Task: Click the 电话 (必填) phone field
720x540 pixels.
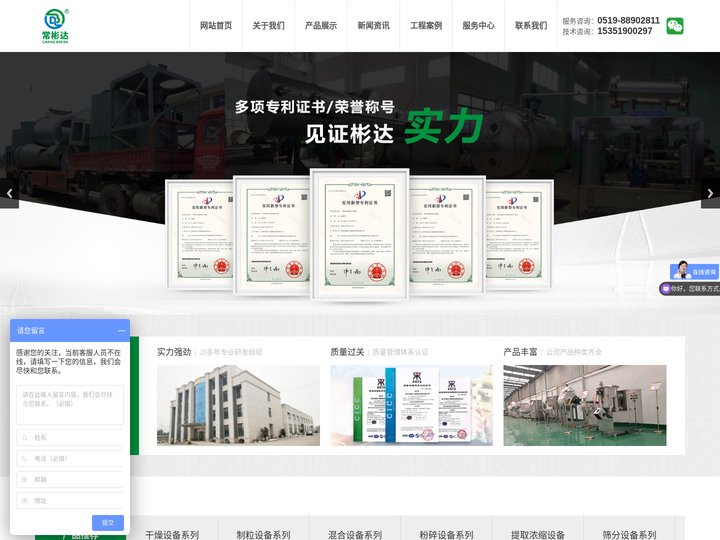Action: [70, 458]
